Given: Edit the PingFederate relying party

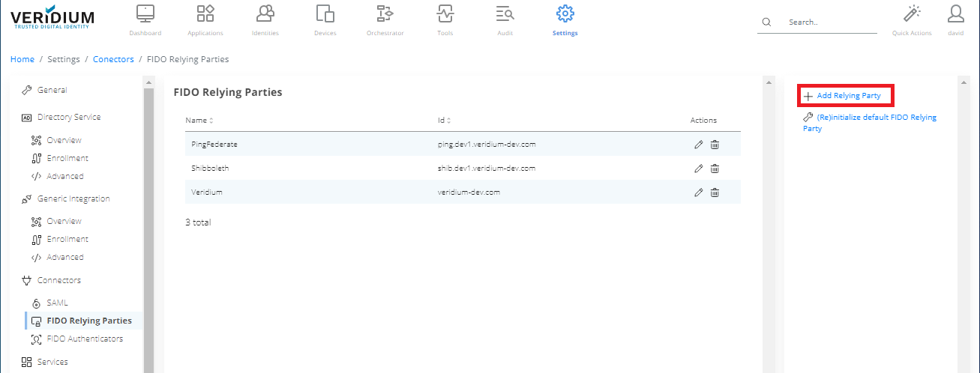Looking at the screenshot, I should (x=699, y=145).
